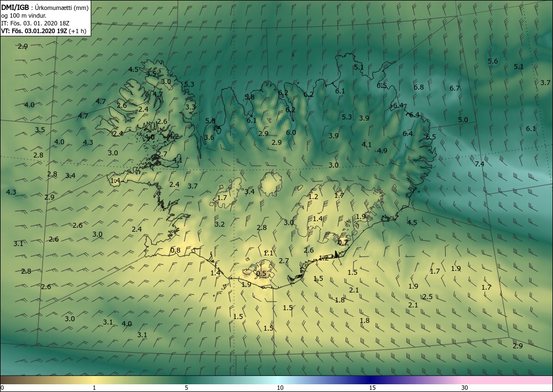Image resolution: width=553 pixels, height=392 pixels.
Task: Click the 6.7 value over the northeast sea
Action: coord(455,88)
